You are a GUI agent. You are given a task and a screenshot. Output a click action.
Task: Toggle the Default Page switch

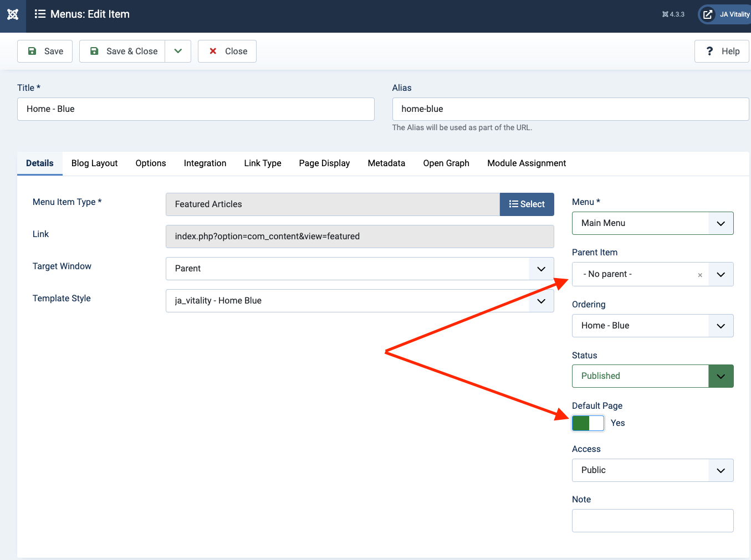point(587,423)
